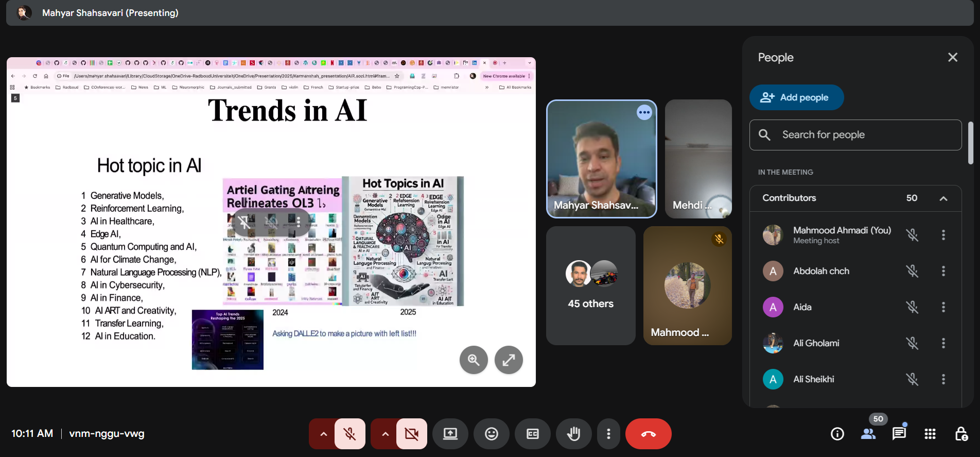980x457 pixels.
Task: Turn on the camera
Action: click(x=412, y=434)
